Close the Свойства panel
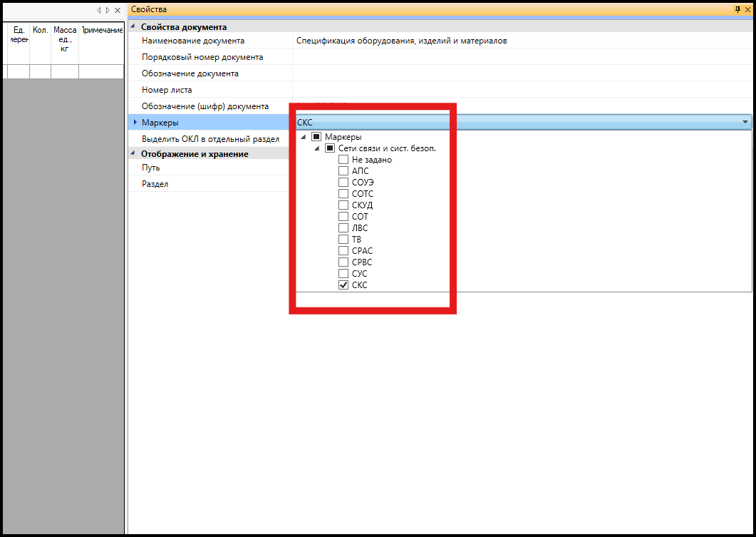This screenshot has height=537, width=756. click(x=747, y=9)
